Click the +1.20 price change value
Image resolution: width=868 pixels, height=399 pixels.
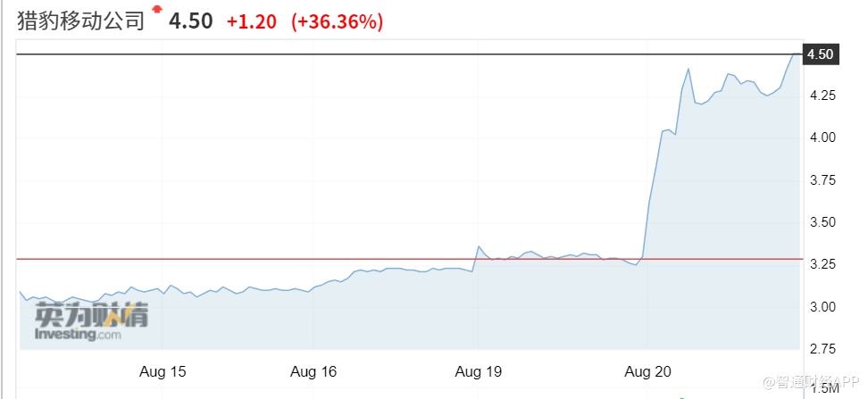(252, 22)
